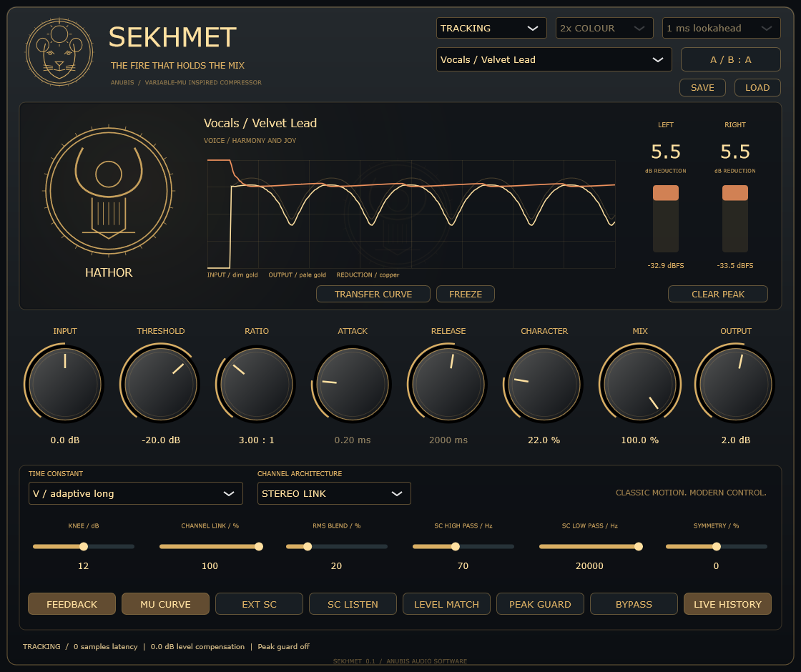Click the RMS BLEND slider handle
Viewport: 801px width, 672px height.
(x=308, y=546)
